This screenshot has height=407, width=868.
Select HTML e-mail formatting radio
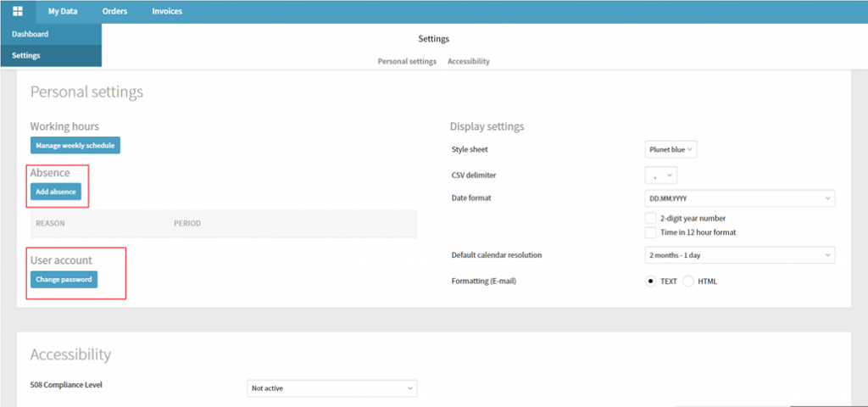tap(688, 282)
